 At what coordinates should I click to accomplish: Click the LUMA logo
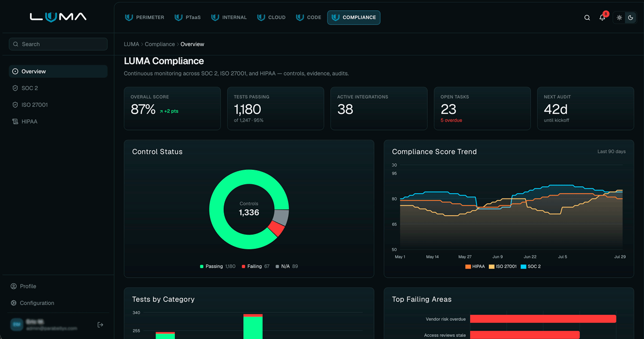58,17
